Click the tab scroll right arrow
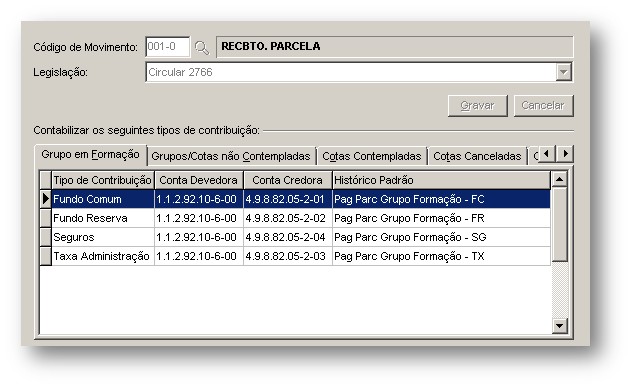The width and height of the screenshot is (632, 388). point(565,154)
